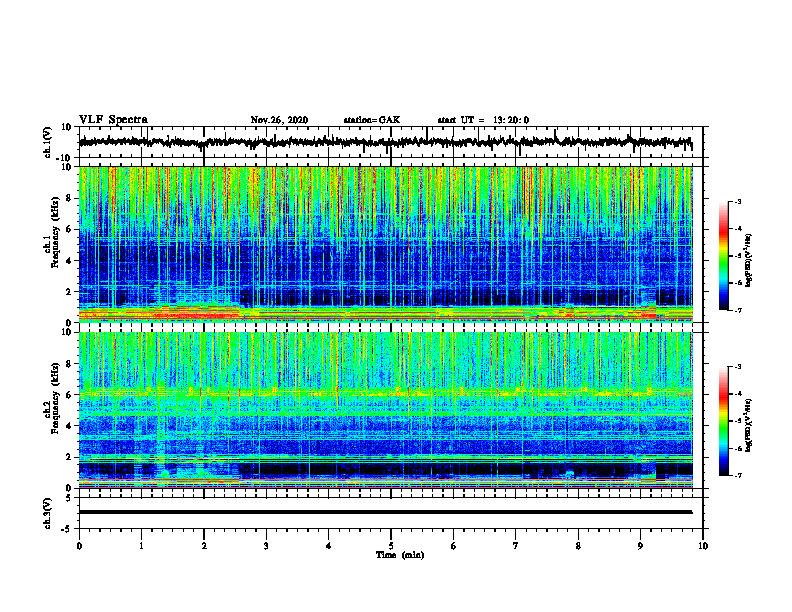The height and width of the screenshot is (612, 792).
Task: Click the ch.1 waveform trace panel
Action: (391, 142)
